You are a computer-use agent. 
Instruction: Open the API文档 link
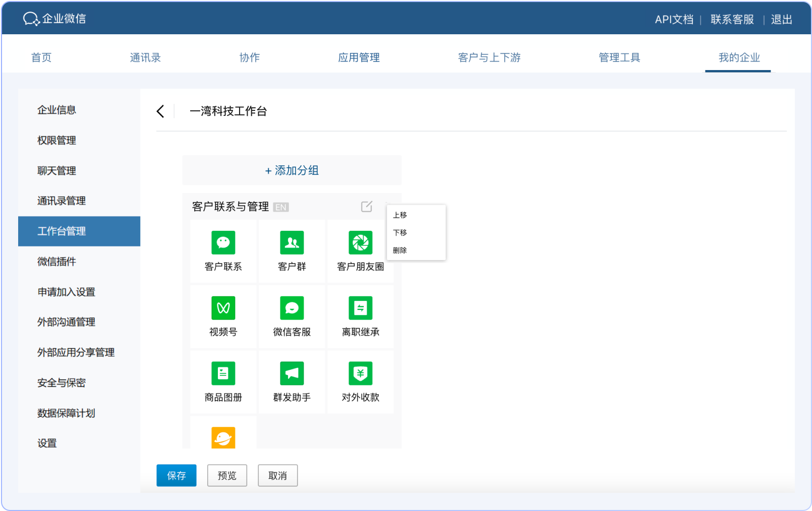pos(674,20)
